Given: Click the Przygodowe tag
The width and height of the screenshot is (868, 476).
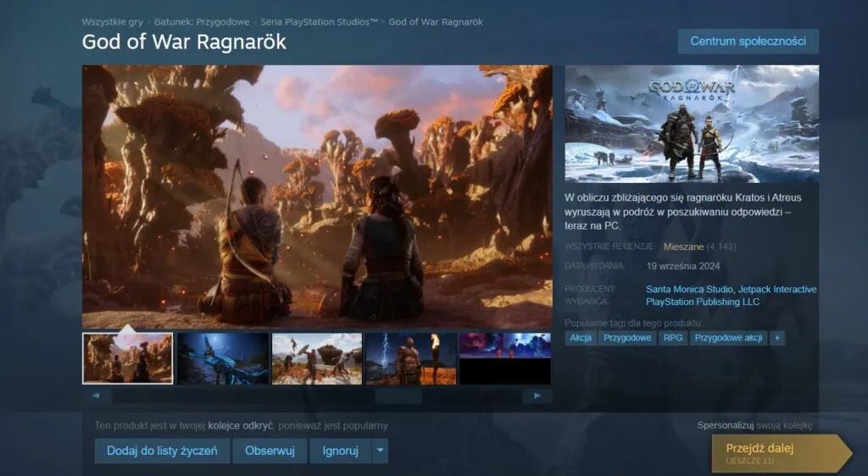Looking at the screenshot, I should click(x=627, y=338).
